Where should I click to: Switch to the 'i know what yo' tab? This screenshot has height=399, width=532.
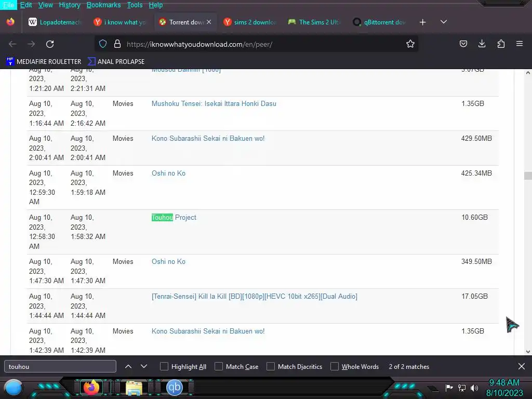click(x=119, y=22)
